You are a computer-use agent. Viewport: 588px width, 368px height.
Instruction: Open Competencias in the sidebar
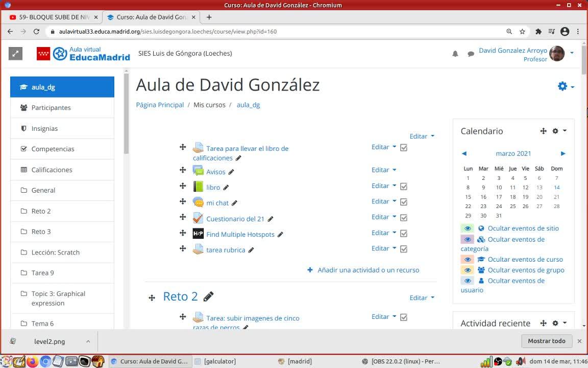tap(62, 149)
